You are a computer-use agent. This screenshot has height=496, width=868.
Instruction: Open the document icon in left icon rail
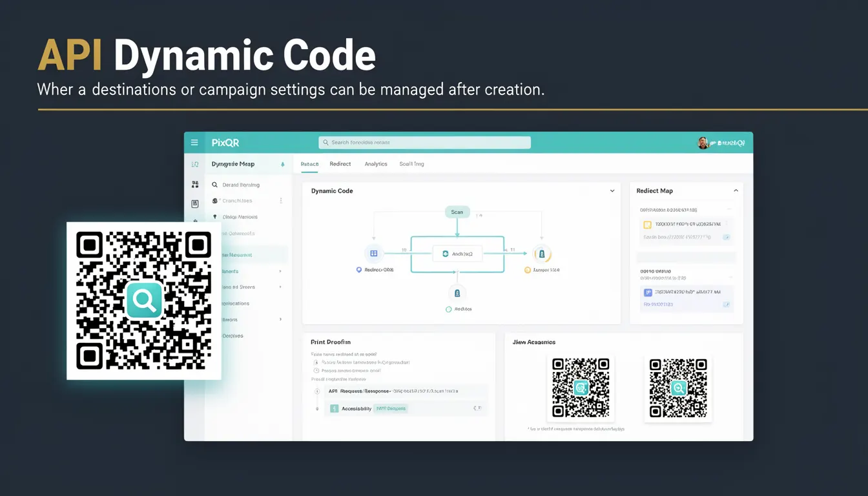pos(195,203)
